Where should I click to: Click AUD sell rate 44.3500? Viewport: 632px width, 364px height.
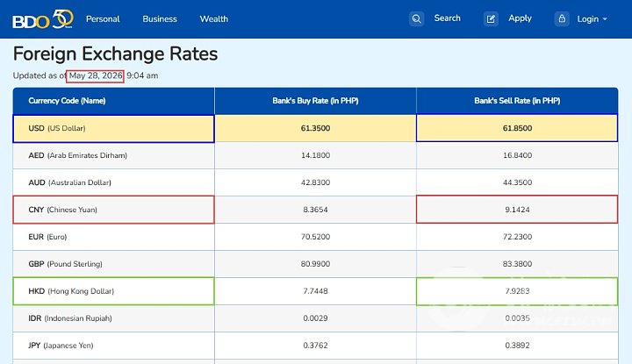(517, 182)
